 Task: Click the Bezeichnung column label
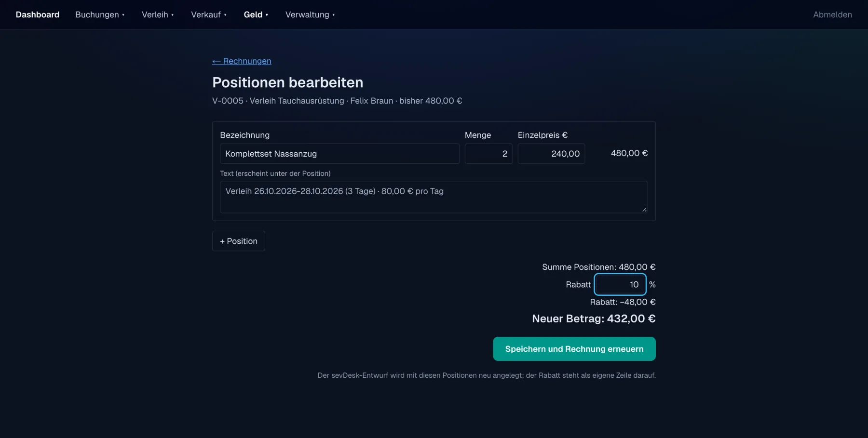[x=245, y=135]
